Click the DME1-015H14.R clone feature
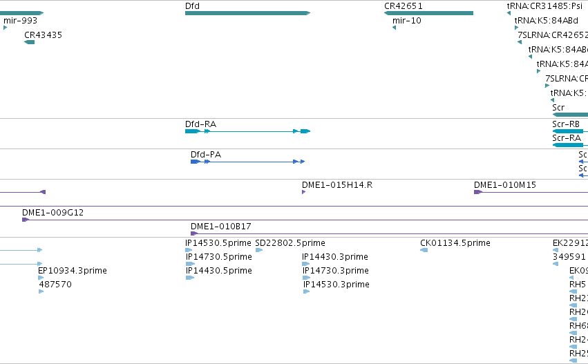 [x=304, y=192]
